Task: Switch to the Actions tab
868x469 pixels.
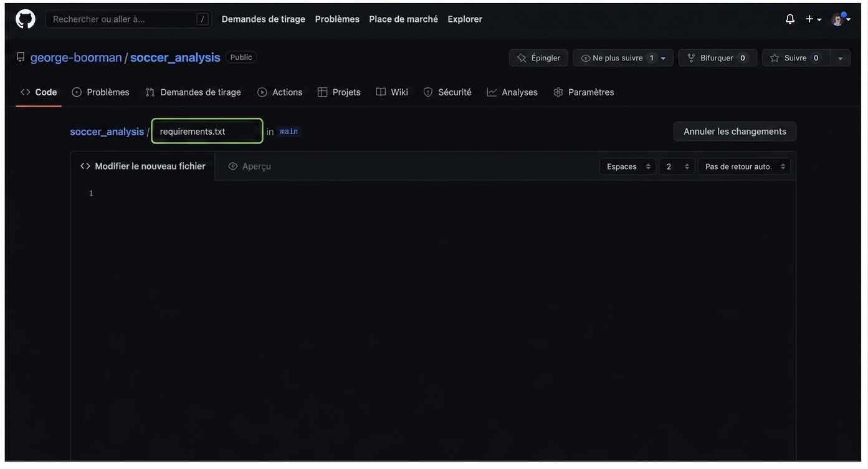Action: (280, 92)
